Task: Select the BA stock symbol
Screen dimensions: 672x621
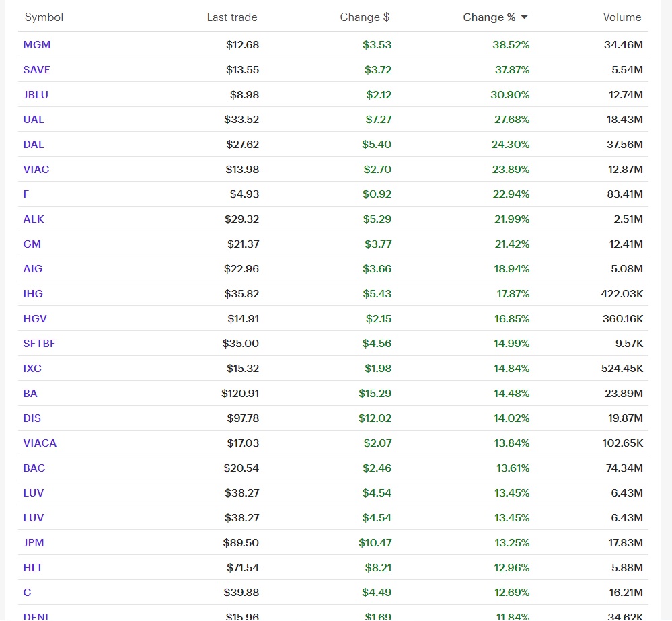Action: [x=30, y=393]
